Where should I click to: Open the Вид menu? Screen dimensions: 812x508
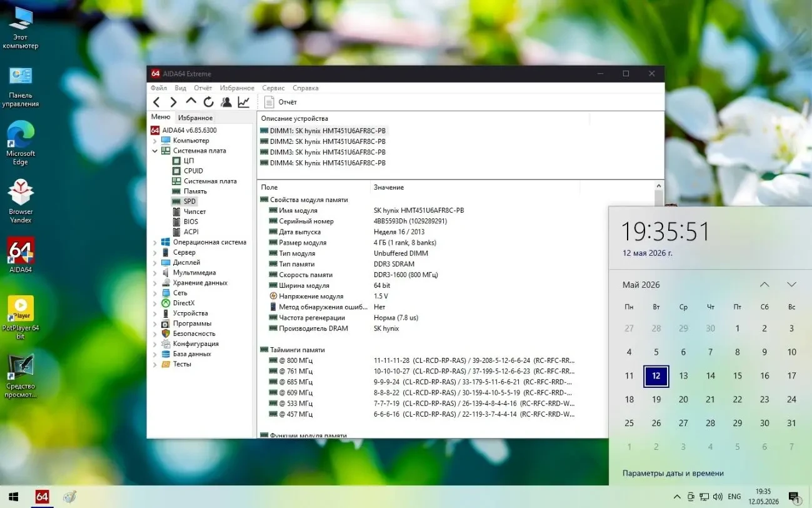[181, 88]
